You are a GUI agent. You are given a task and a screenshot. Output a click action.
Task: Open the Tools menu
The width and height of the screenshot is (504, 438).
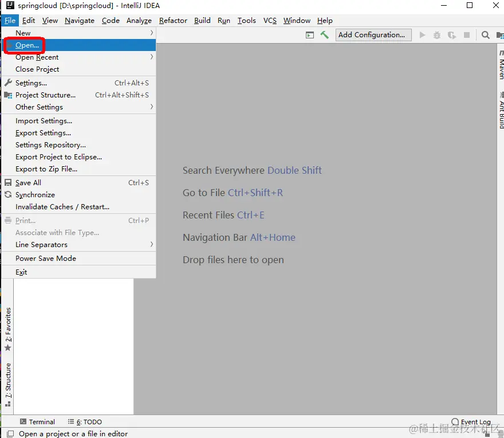246,21
